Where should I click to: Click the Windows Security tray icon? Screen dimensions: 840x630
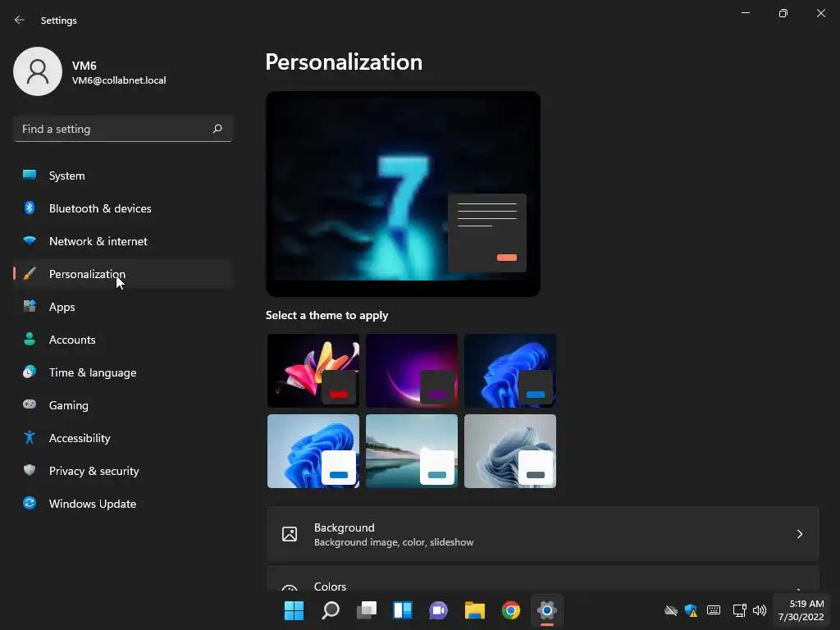click(691, 610)
